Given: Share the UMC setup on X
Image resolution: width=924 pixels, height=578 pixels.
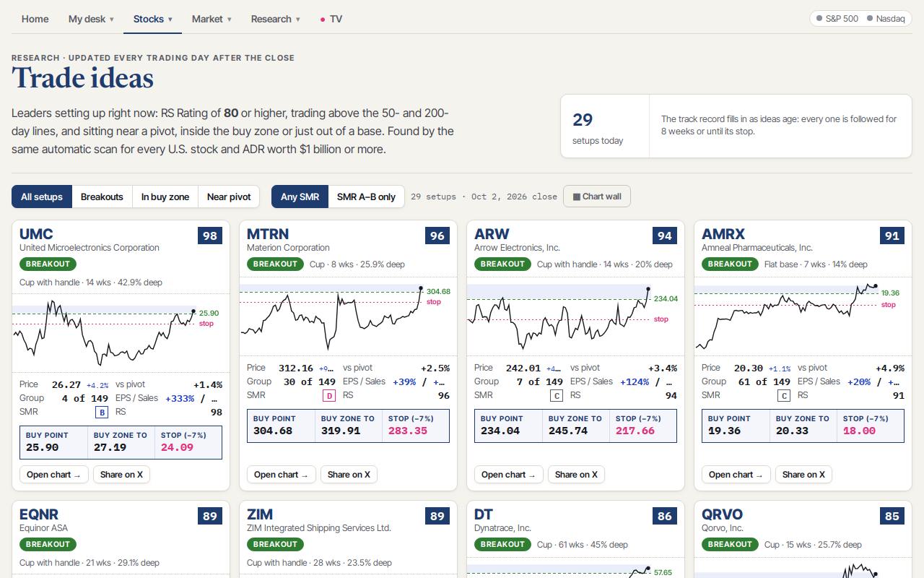Looking at the screenshot, I should (121, 475).
